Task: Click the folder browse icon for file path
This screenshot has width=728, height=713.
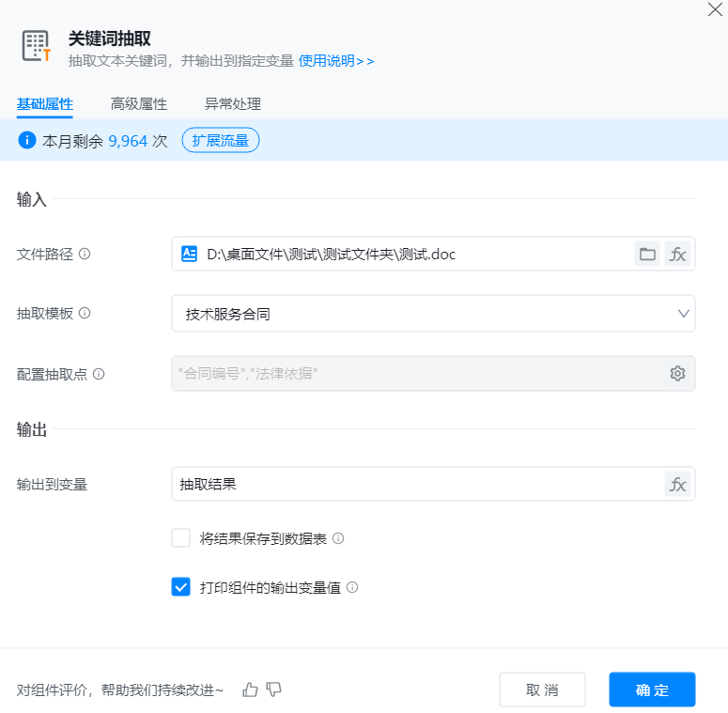Action: tap(647, 254)
